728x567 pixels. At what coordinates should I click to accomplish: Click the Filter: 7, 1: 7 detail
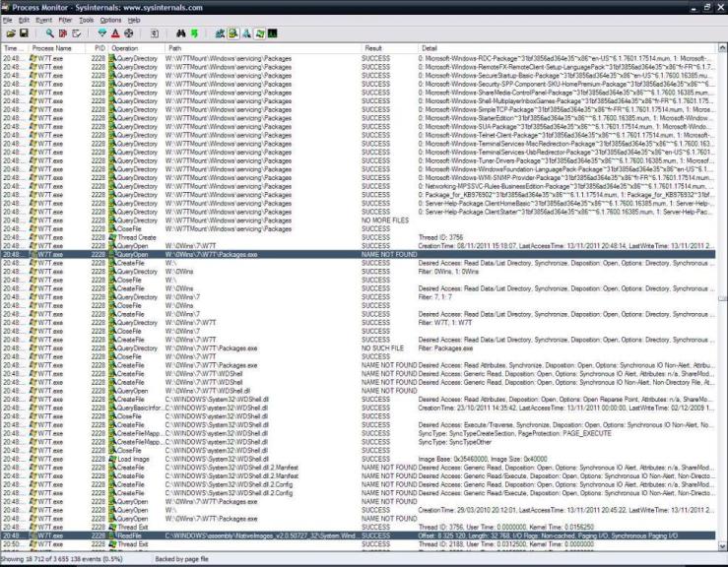click(x=435, y=297)
